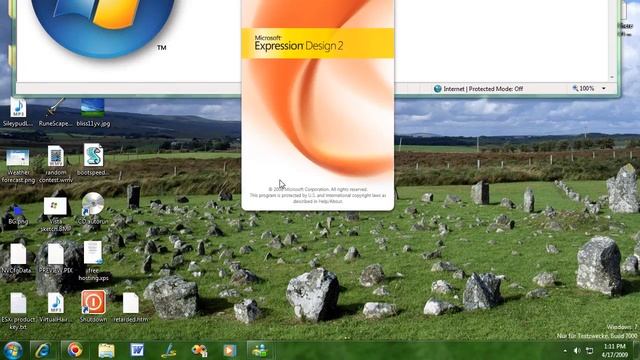Click the taskbar clock showing 1:11 PM
The image size is (640, 360).
(x=615, y=351)
